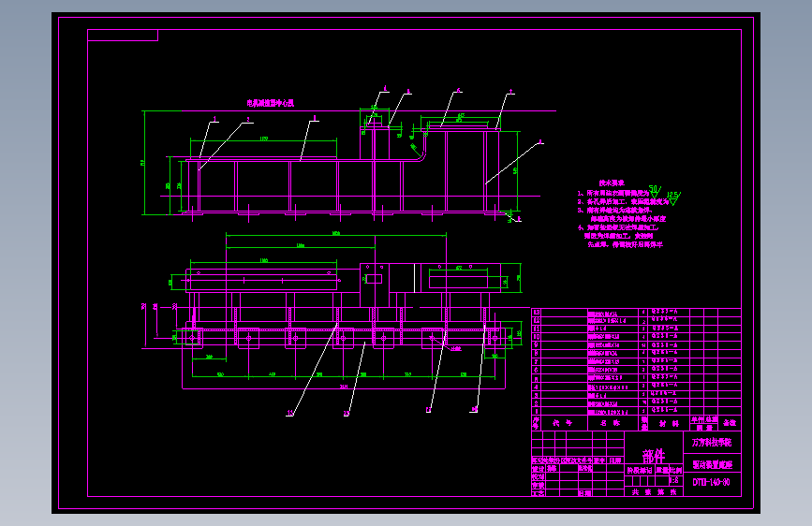The width and height of the screenshot is (812, 526).
Task: Click the row numbered 10 in the parts list
Action: (637, 337)
